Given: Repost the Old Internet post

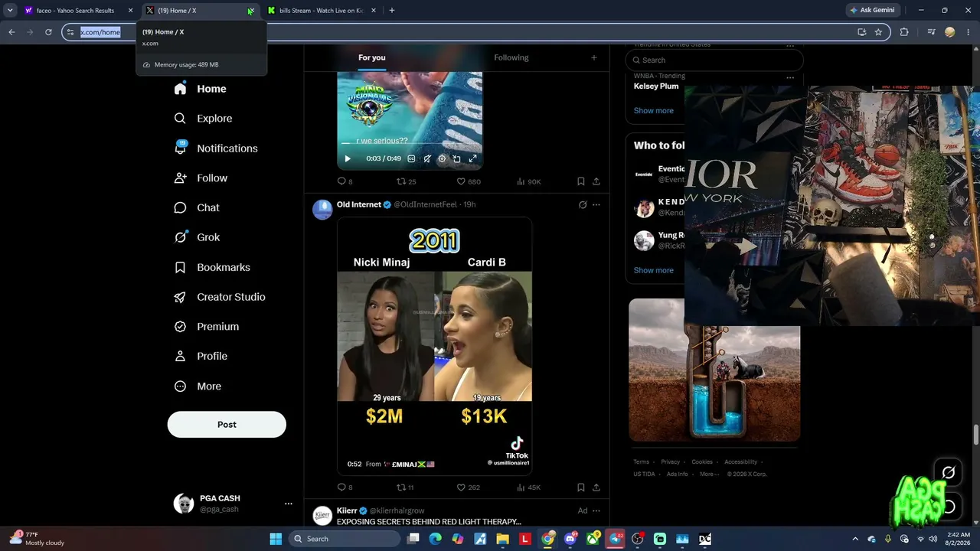Looking at the screenshot, I should [x=405, y=487].
